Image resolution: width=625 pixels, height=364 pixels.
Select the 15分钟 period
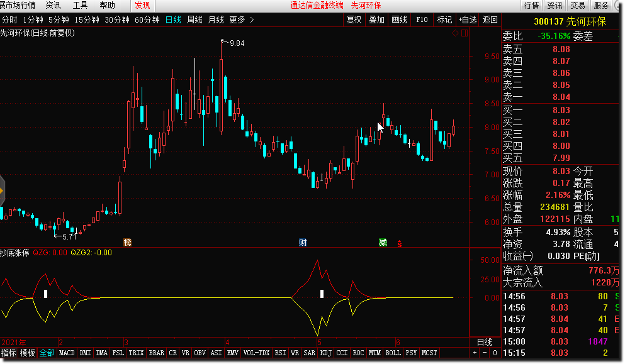(x=87, y=19)
